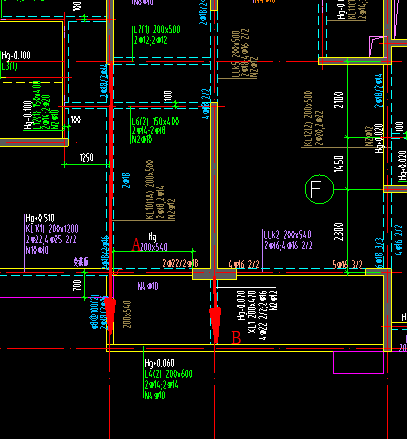Select the vertical tan 200x540 text
Viewport: 407px width, 439px height.
(x=127, y=314)
